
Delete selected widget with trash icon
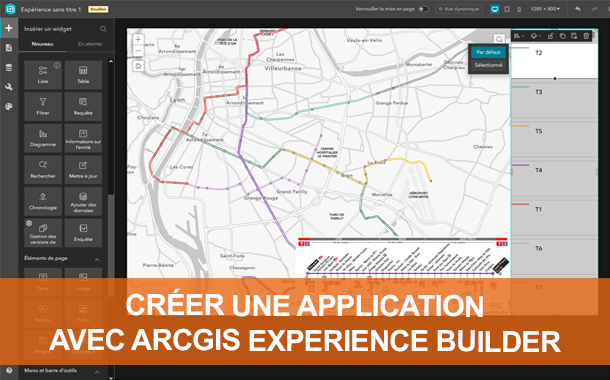click(586, 36)
